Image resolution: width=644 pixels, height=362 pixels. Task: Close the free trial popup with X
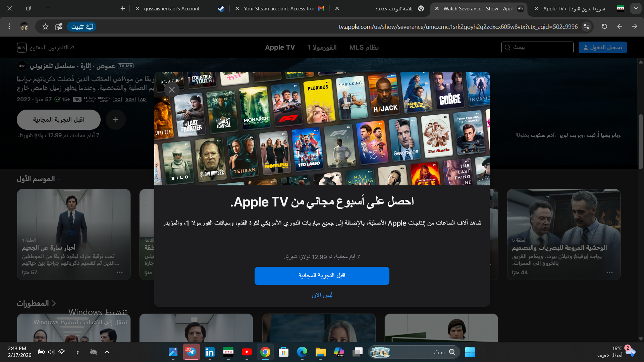click(172, 90)
